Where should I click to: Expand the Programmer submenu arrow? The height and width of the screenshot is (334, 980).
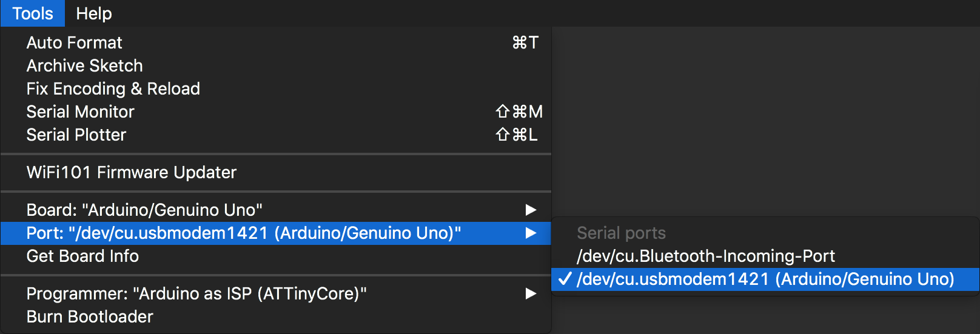pyautogui.click(x=531, y=293)
